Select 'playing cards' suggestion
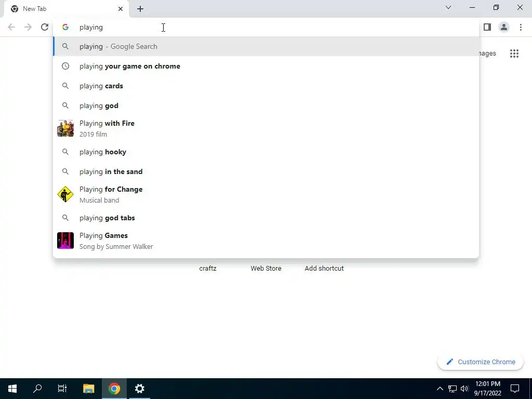 tap(266, 86)
